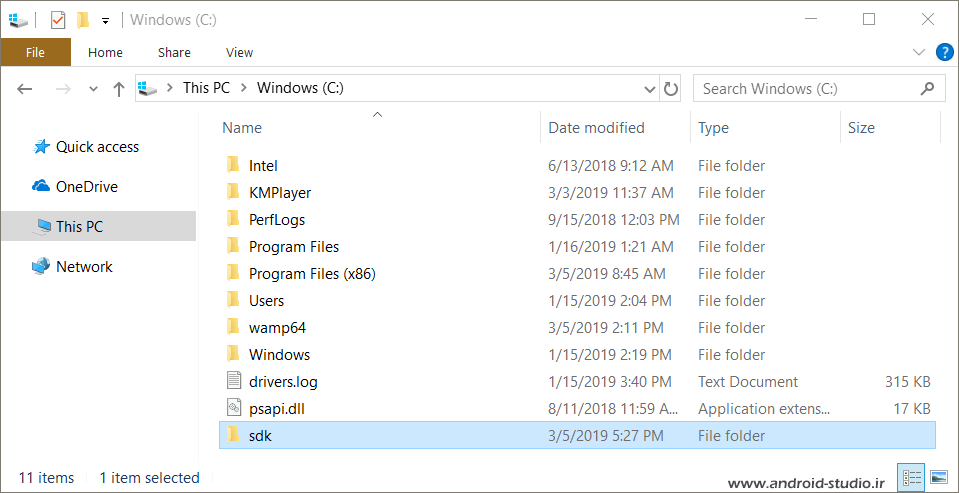
Task: Switch to Details view icon in status bar
Action: point(912,477)
